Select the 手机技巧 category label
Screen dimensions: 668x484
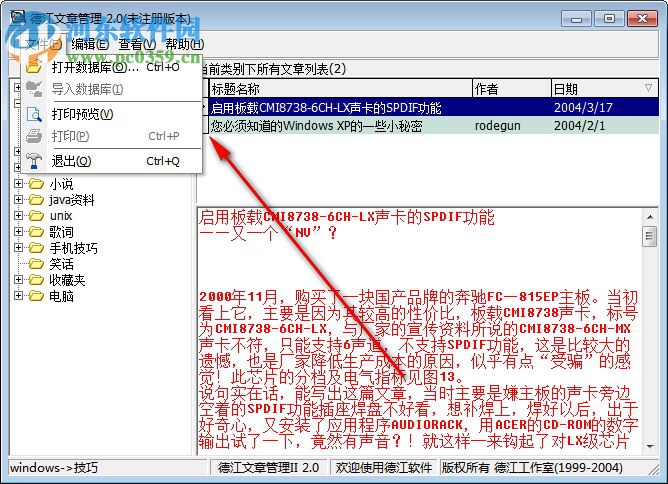(x=73, y=248)
